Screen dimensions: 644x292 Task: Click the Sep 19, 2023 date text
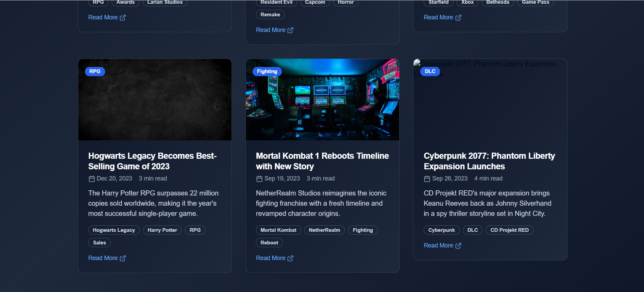(x=282, y=178)
